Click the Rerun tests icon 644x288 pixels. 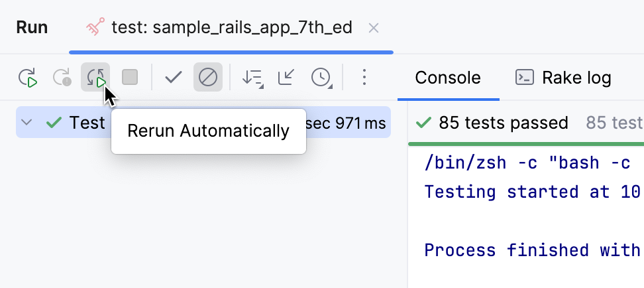click(x=28, y=78)
